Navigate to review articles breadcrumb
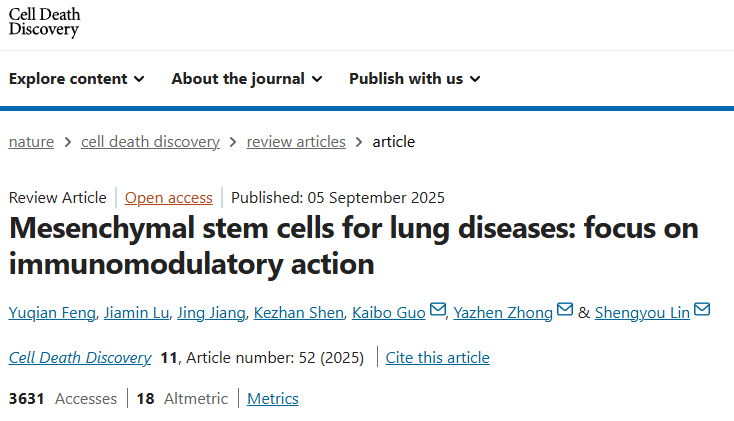 pos(296,142)
